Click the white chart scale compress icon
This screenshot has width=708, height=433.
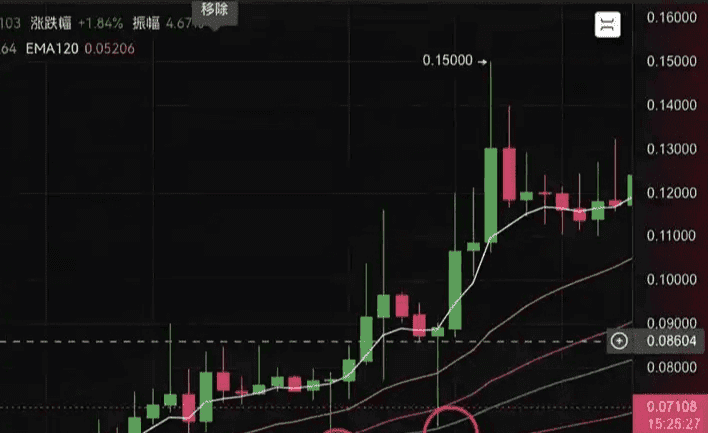[607, 24]
